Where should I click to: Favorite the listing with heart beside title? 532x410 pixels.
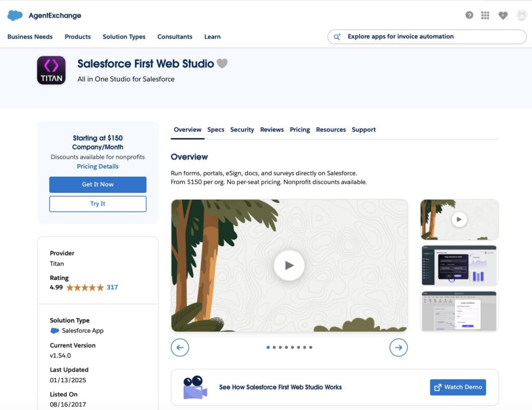point(222,63)
